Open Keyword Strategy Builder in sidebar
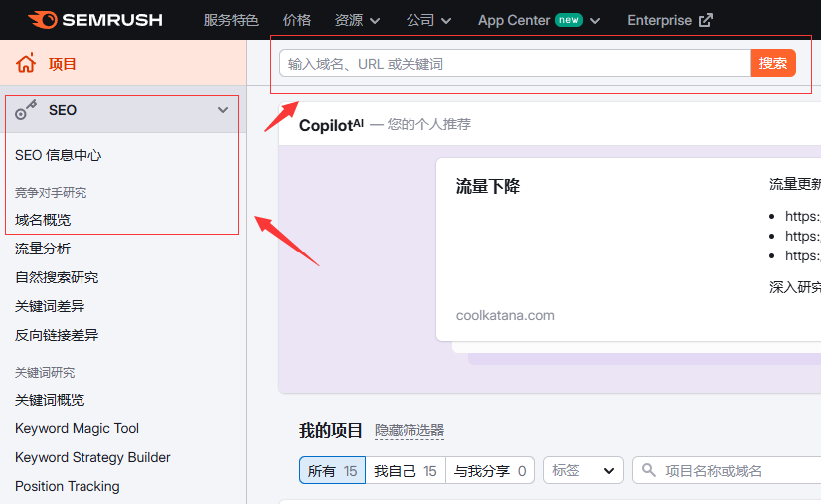Image resolution: width=821 pixels, height=504 pixels. [92, 457]
